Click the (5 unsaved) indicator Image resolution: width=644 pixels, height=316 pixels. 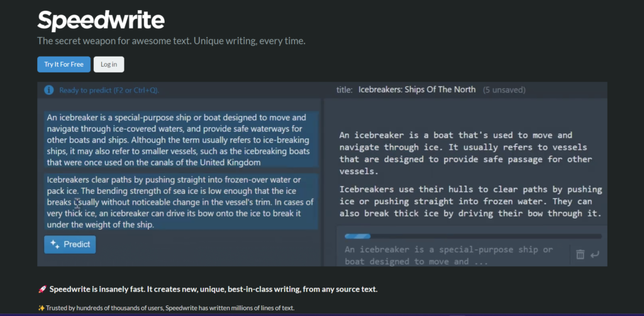(x=504, y=90)
